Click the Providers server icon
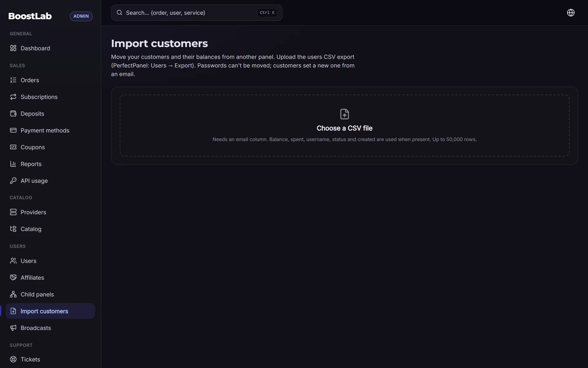 pyautogui.click(x=13, y=212)
